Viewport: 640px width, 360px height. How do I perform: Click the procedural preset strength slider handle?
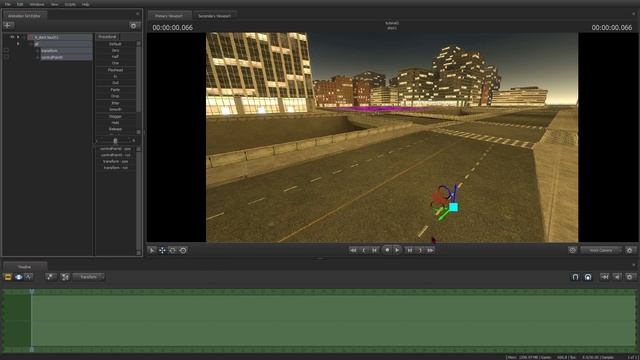(115, 141)
